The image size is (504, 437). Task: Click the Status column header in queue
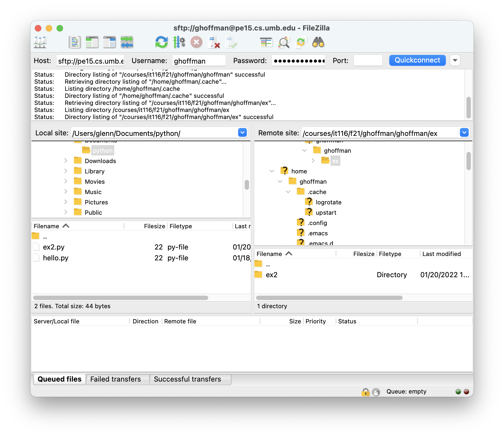click(x=377, y=321)
